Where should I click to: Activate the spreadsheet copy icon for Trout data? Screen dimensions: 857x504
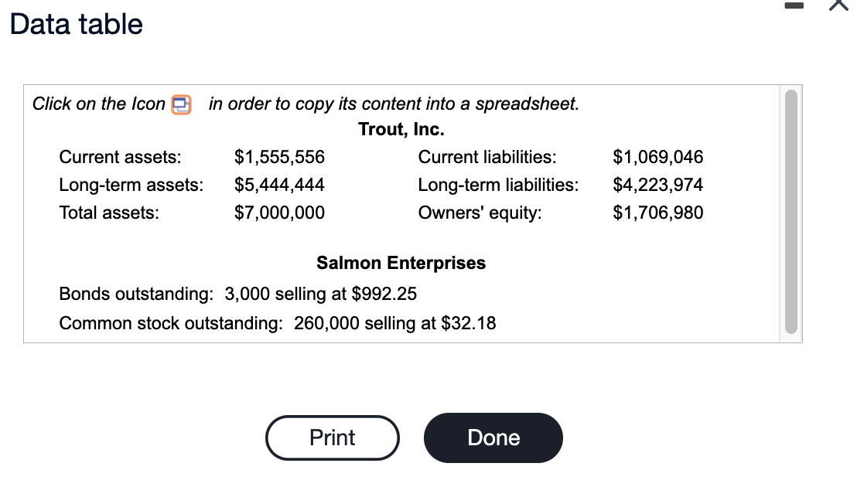[x=179, y=104]
